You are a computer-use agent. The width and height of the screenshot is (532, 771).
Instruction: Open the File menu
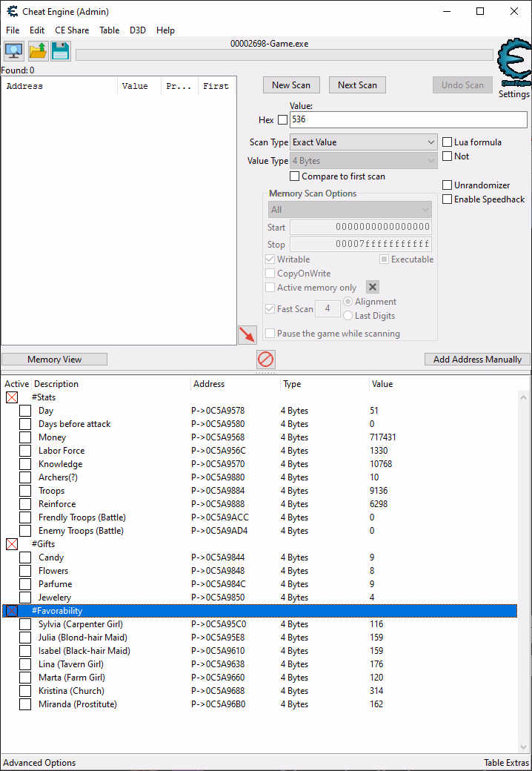[x=13, y=30]
